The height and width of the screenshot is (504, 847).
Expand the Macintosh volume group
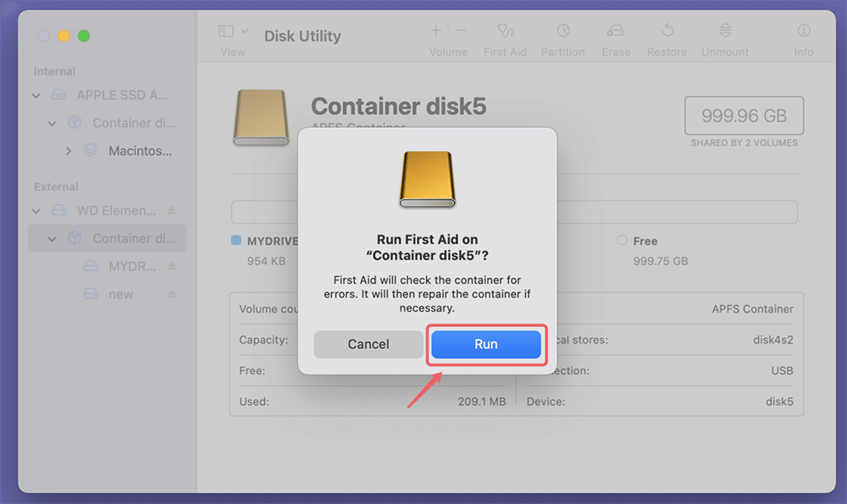click(69, 152)
